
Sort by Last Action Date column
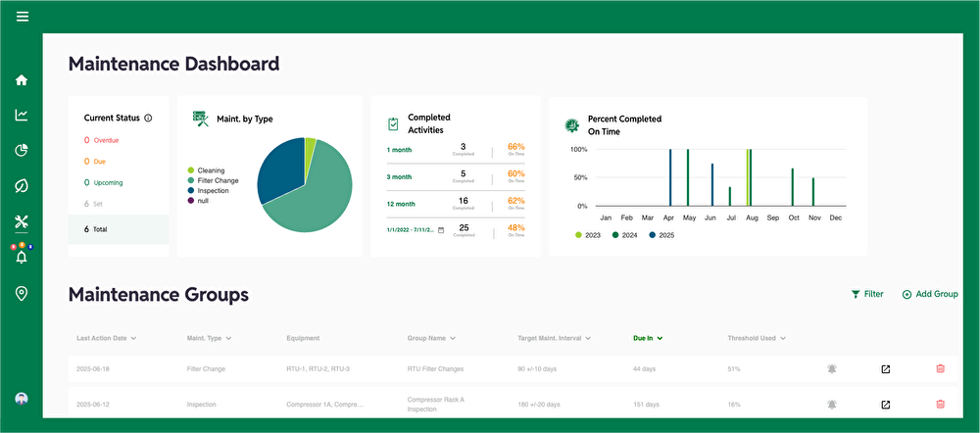(x=105, y=338)
